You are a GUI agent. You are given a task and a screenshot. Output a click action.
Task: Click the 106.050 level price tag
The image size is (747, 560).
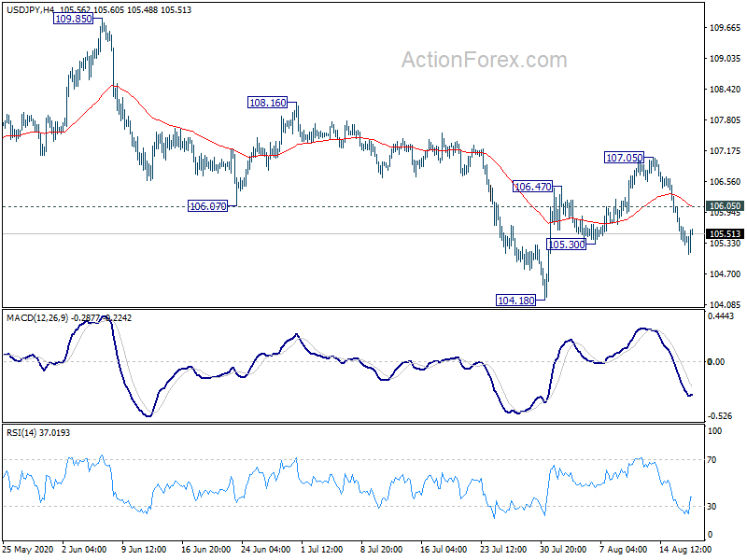[725, 205]
